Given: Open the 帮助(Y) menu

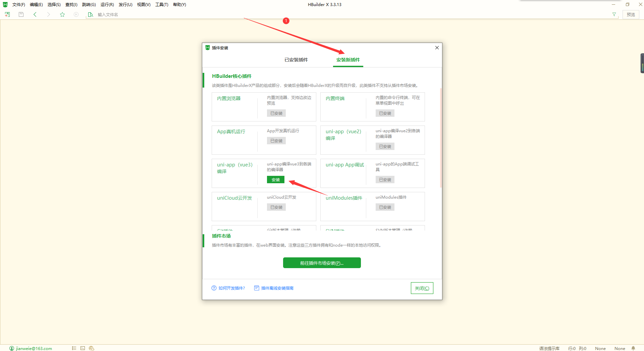Looking at the screenshot, I should 179,4.
